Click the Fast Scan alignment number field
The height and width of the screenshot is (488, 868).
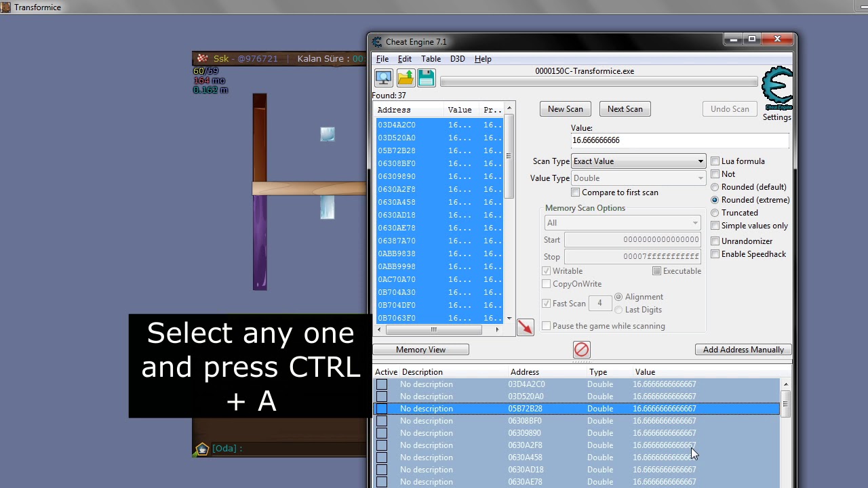[x=599, y=304]
